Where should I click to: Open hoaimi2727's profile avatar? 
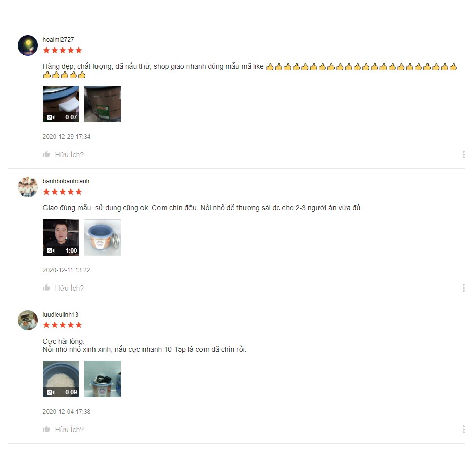pos(28,45)
